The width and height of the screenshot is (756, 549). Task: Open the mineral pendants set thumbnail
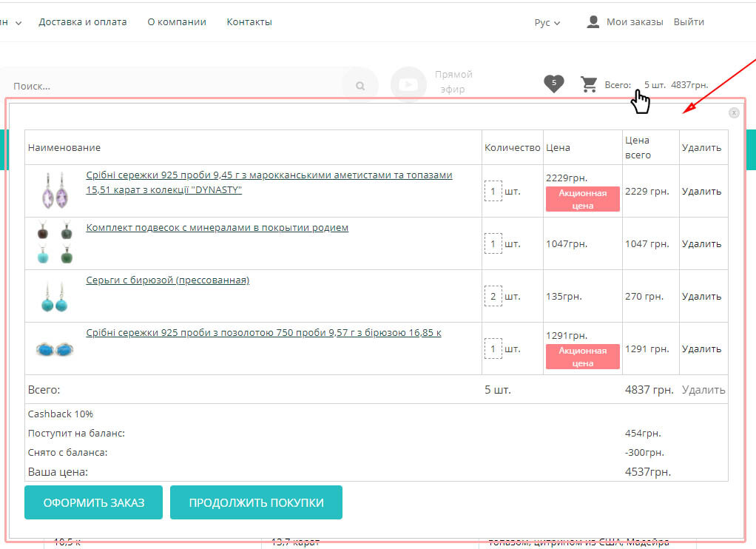point(55,243)
